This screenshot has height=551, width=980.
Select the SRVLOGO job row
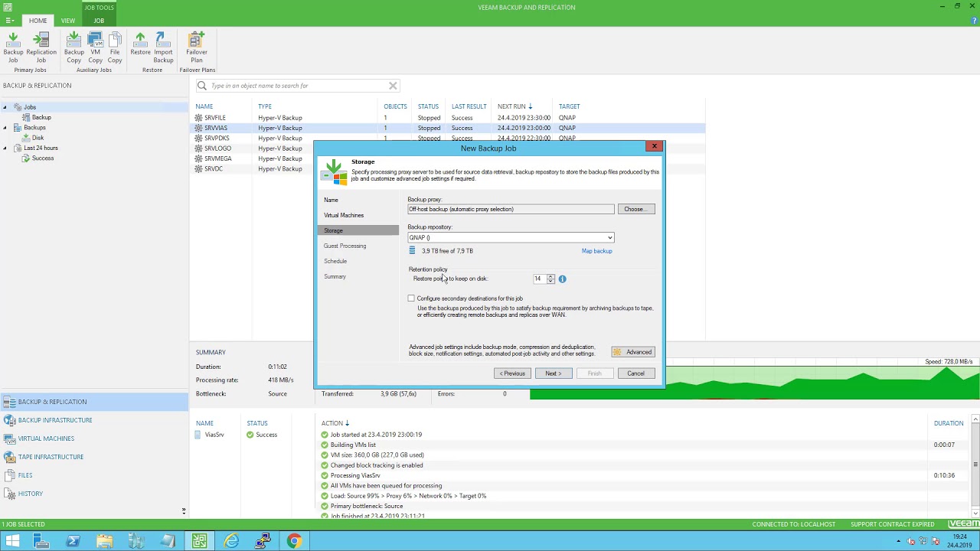447,148
